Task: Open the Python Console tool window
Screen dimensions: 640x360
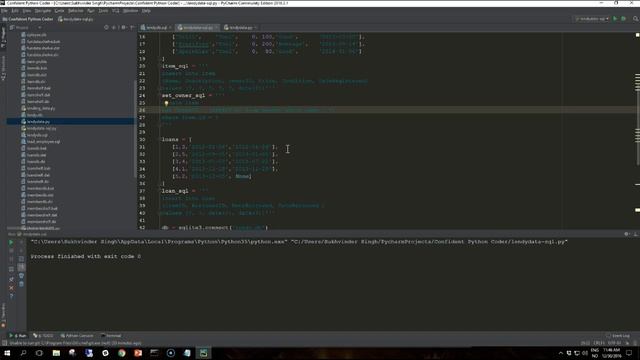Action: point(77,336)
